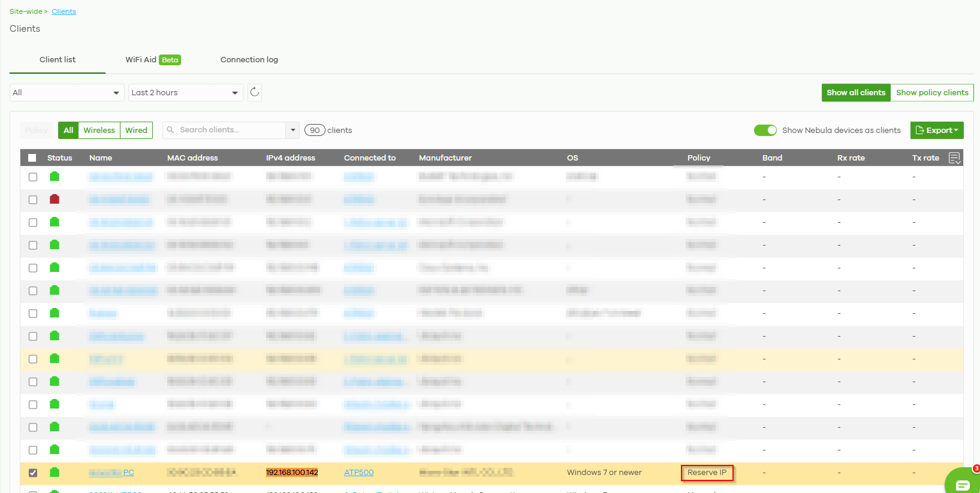Turn off Show Nebula devices as clients
Screen dimensions: 980x493
click(x=765, y=130)
